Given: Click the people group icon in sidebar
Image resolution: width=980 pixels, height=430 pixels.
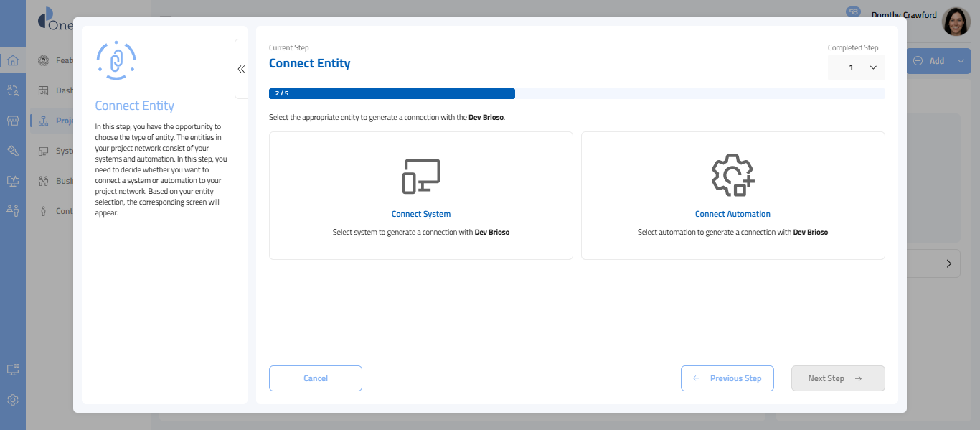Looking at the screenshot, I should click(x=12, y=90).
